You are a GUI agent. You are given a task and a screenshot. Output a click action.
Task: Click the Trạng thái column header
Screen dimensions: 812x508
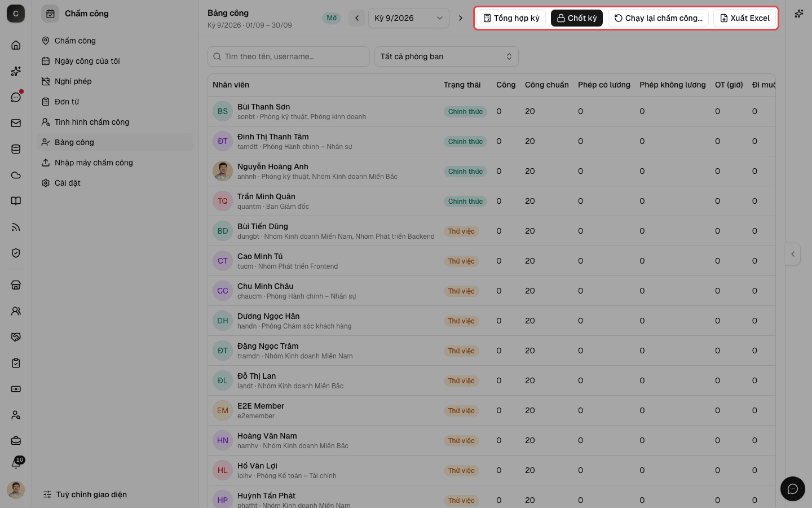point(462,85)
